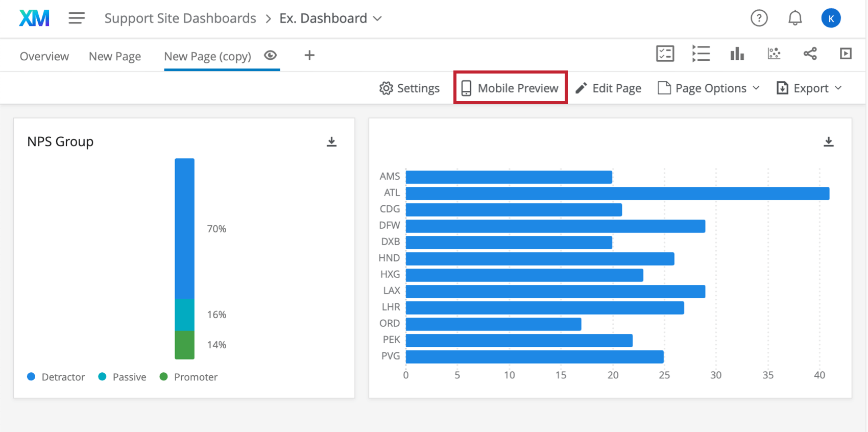
Task: Open the hamburger navigation menu
Action: coord(77,18)
